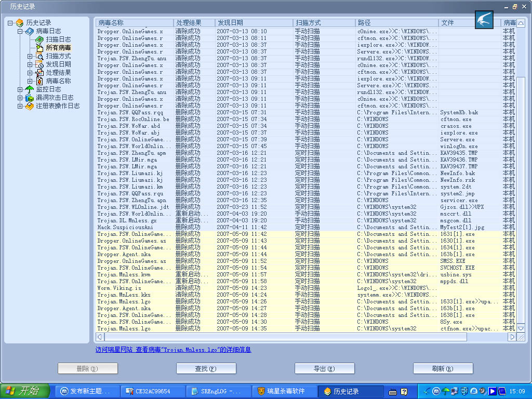Select the Trojan.PSW.WLOnline.jdt row
This screenshot has height=399, width=532.
(305, 207)
